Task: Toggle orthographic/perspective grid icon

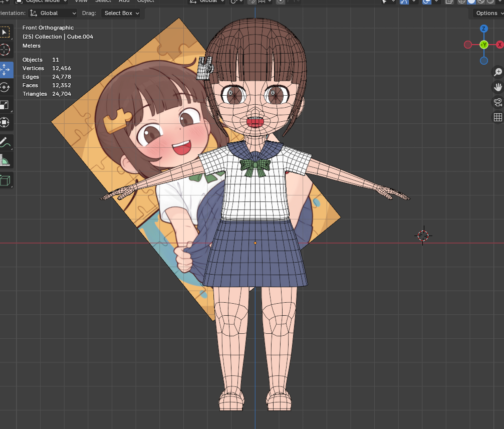Action: [x=498, y=117]
